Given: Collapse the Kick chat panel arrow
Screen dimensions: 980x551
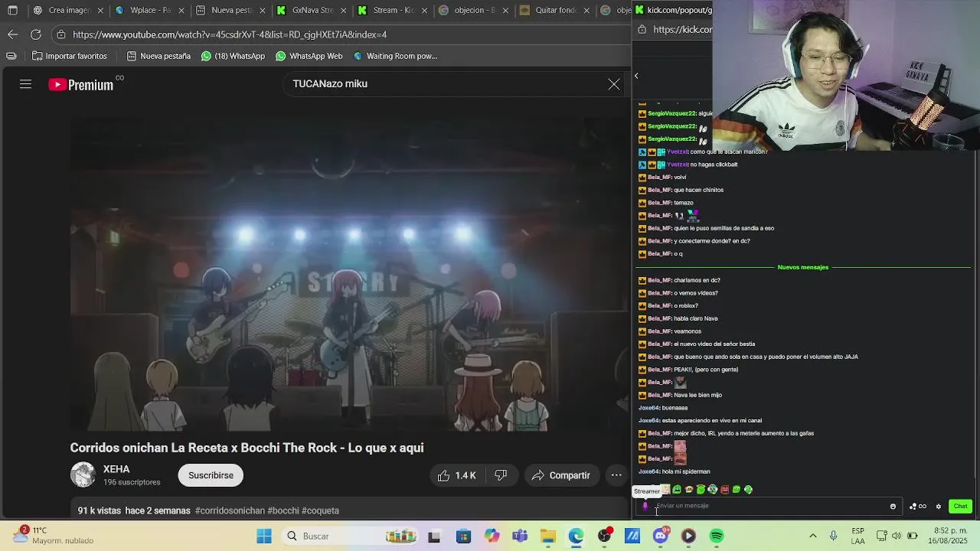Looking at the screenshot, I should pos(636,76).
